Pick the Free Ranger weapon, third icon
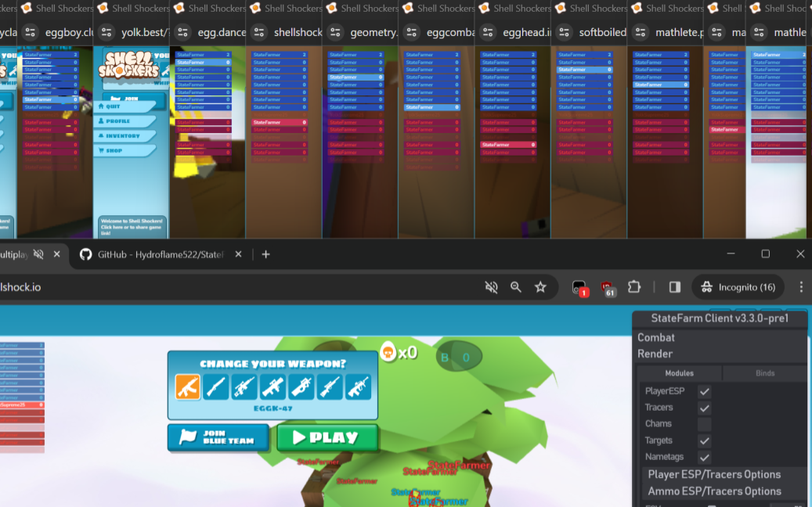The width and height of the screenshot is (812, 507). point(244,387)
